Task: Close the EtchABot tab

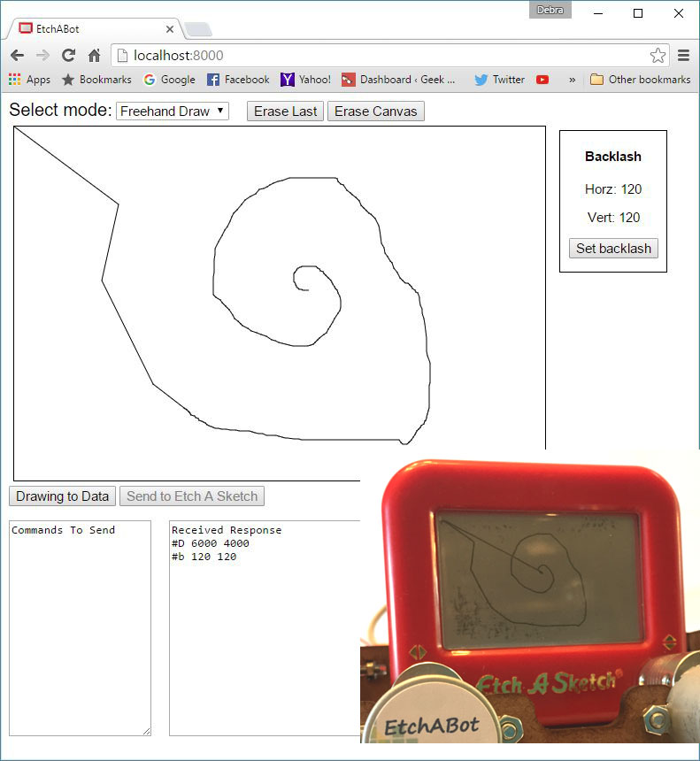Action: [x=170, y=29]
